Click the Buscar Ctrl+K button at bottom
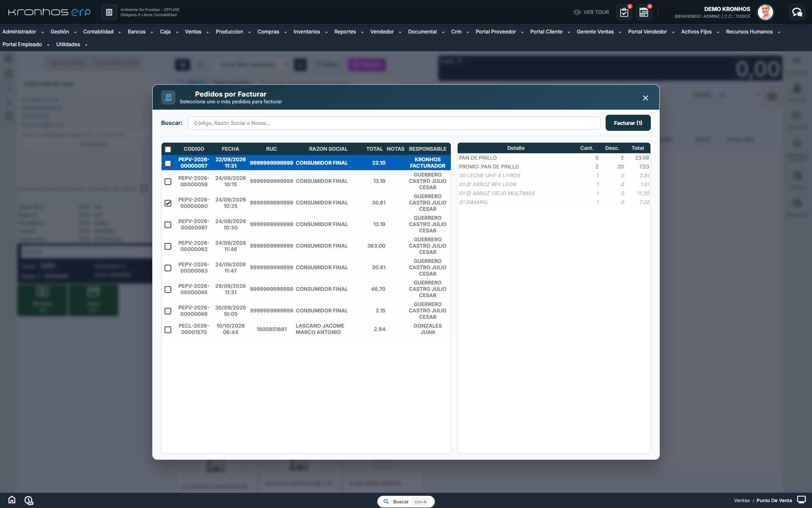Image resolution: width=812 pixels, height=508 pixels. click(406, 502)
